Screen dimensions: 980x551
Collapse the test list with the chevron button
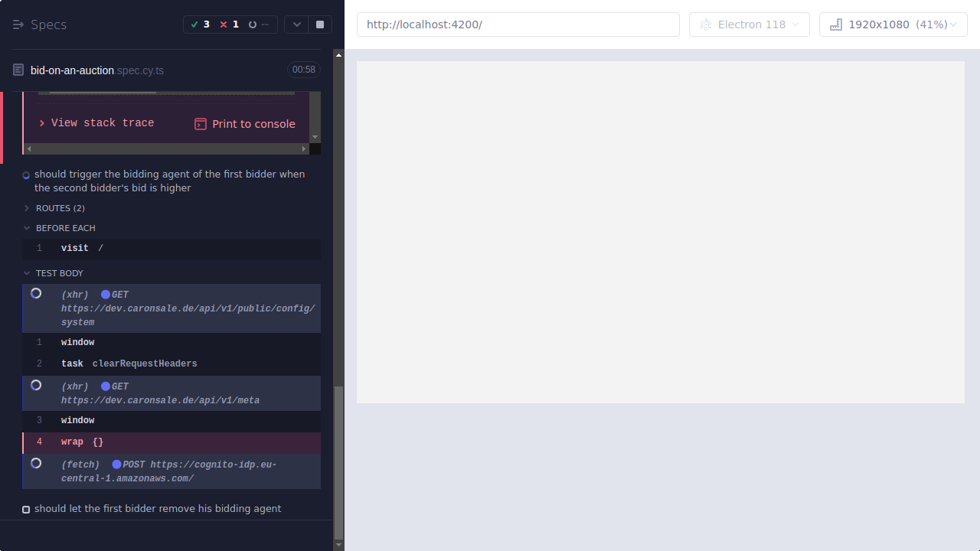[296, 24]
